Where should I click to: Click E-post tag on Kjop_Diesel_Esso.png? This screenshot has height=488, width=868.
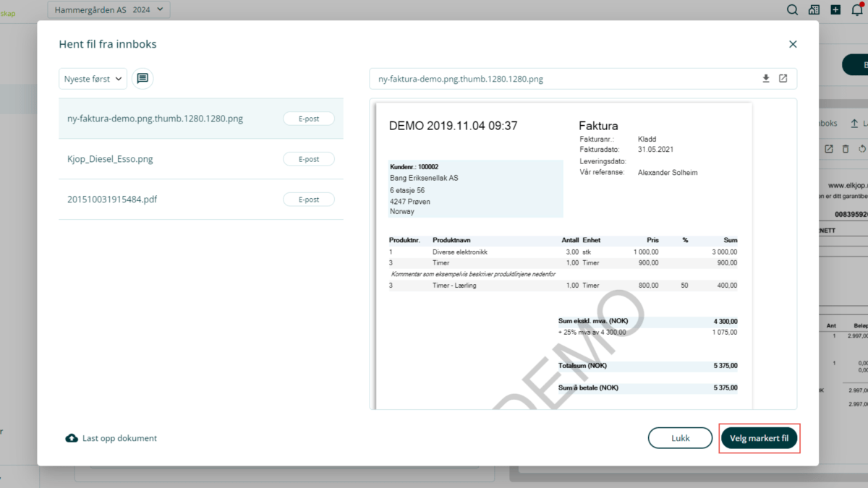click(x=309, y=159)
